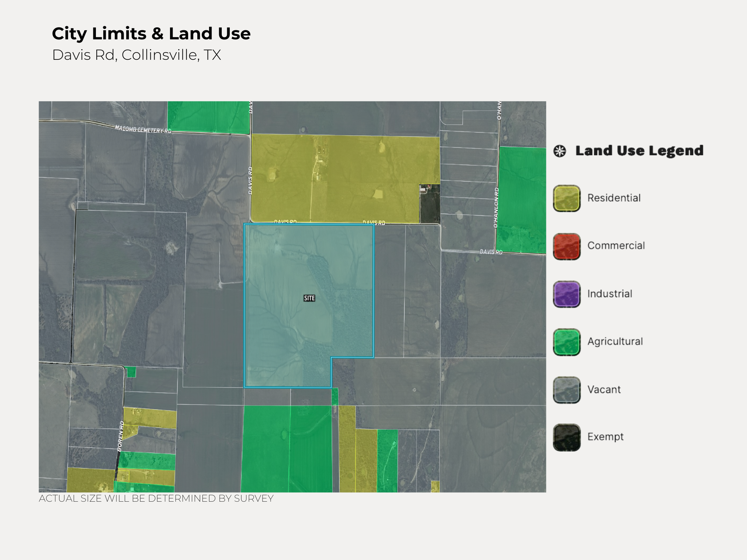Click the Macomb Cemetery Rd road label
The image size is (747, 560).
tap(143, 129)
